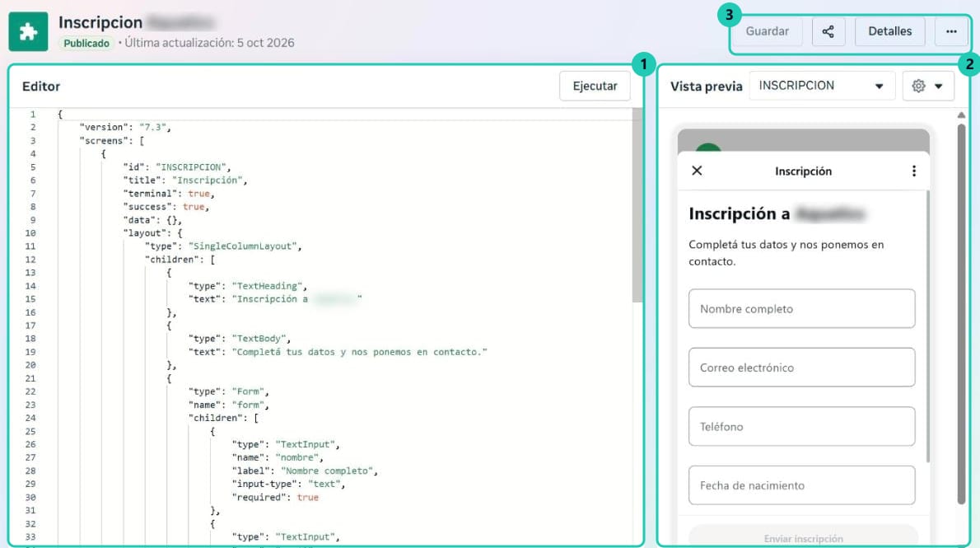
Task: Click code line "type": "Form"
Action: [x=229, y=391]
